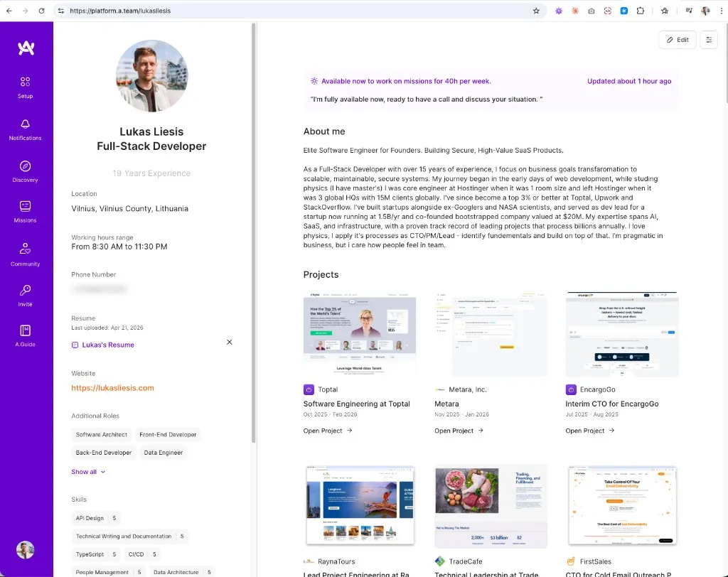Remove Lukas's Resume with X icon
Image resolution: width=728 pixels, height=577 pixels.
click(230, 342)
